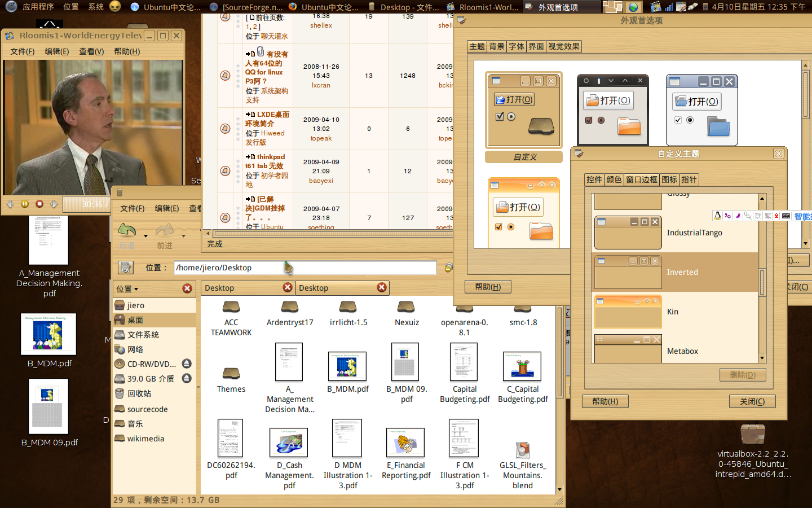812x508 pixels.
Task: Tick the checkbox in 自定义 theme preview
Action: click(x=499, y=116)
